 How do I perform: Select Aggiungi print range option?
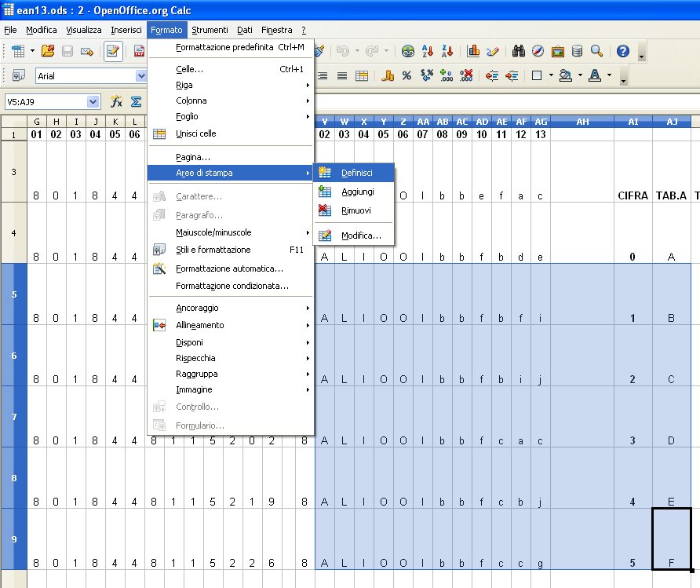click(354, 192)
